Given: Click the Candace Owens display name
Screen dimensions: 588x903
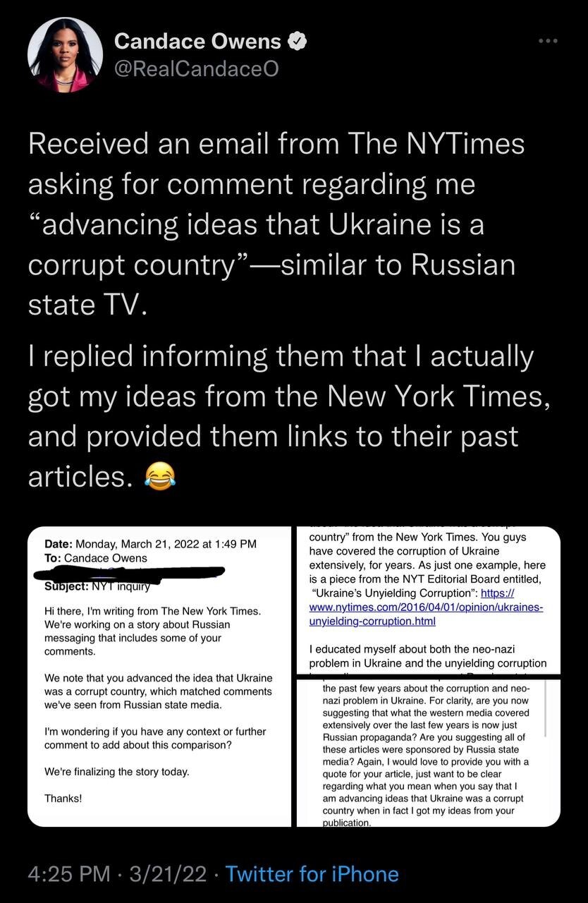Looking at the screenshot, I should point(197,42).
